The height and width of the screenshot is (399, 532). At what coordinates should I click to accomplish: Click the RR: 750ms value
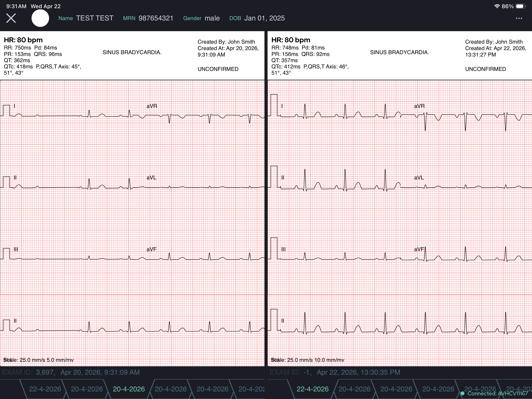click(x=18, y=48)
